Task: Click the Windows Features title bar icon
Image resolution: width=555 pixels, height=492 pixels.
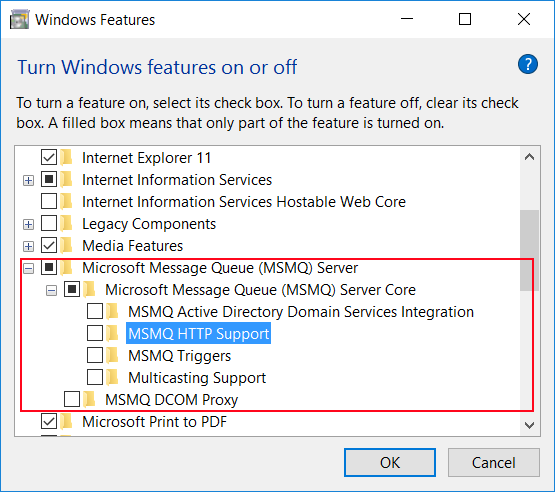Action: (19, 19)
